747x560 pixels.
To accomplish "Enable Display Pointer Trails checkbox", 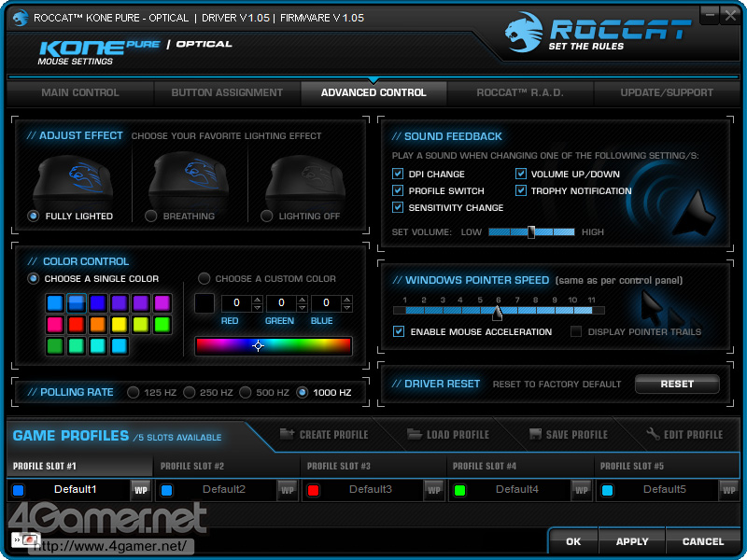I will click(x=576, y=331).
